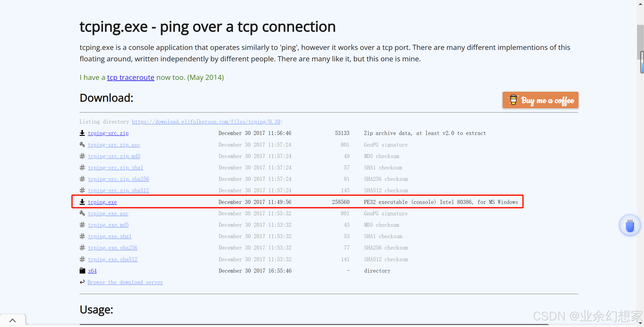Viewport: 644px width, 327px height.
Task: Open the x64 directory link
Action: 92,271
